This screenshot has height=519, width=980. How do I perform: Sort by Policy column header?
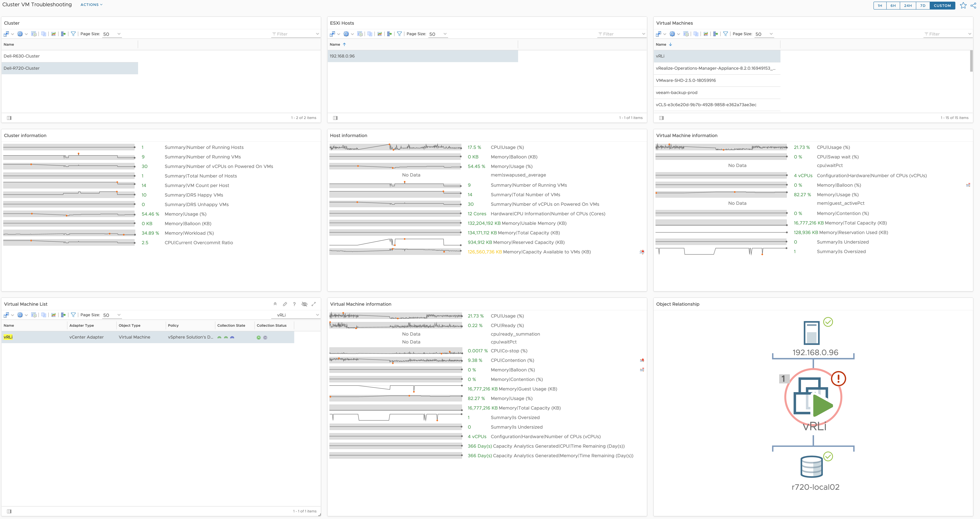pos(190,326)
